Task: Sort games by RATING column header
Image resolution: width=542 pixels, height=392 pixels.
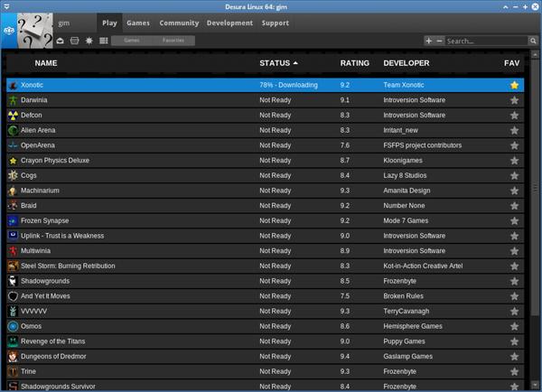Action: (355, 63)
